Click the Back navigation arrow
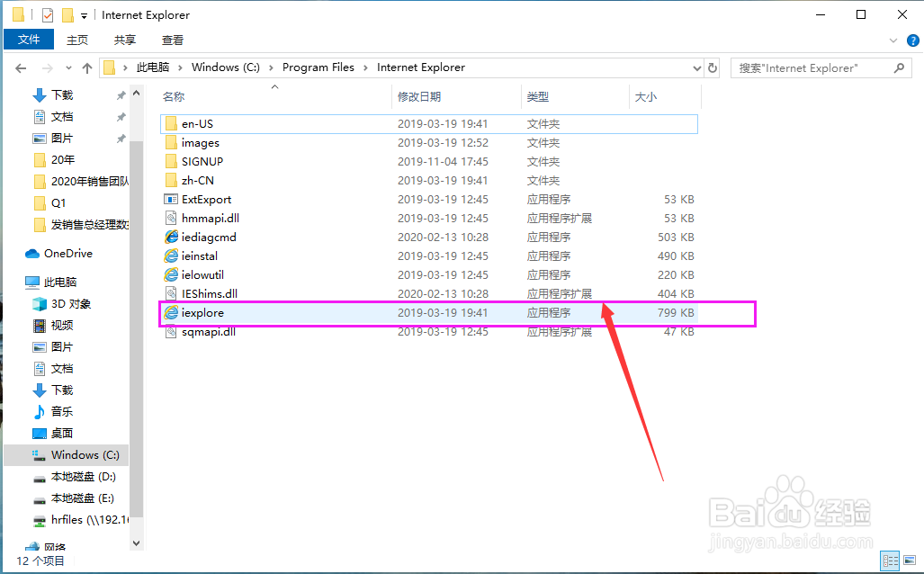This screenshot has height=574, width=924. 22,68
